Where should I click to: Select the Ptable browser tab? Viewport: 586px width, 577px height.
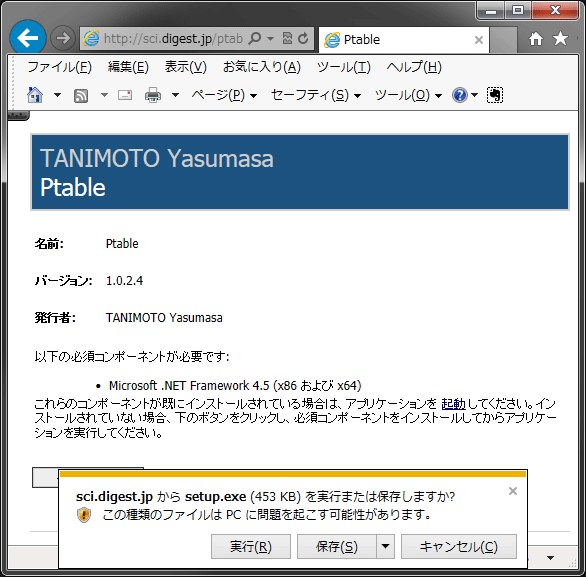(x=404, y=39)
